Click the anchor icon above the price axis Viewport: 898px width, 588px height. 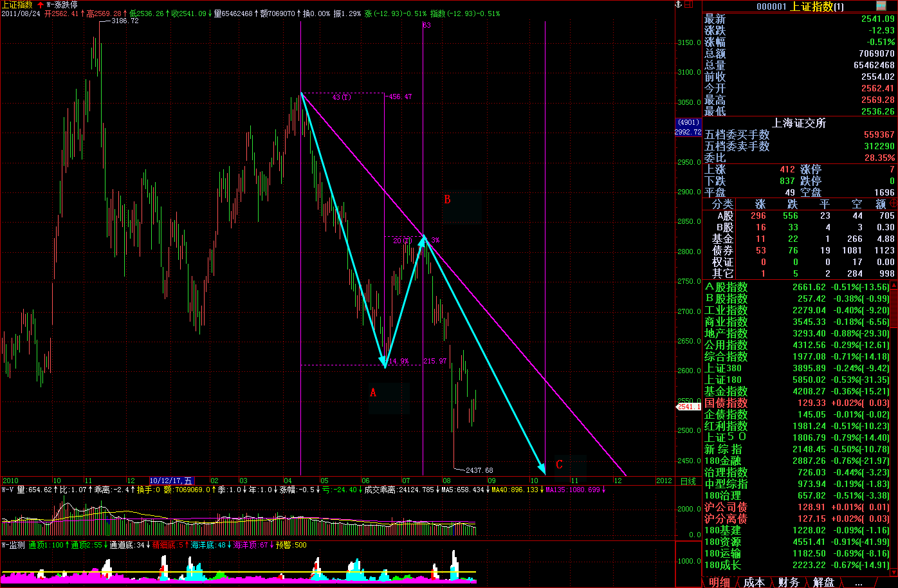coord(677,5)
